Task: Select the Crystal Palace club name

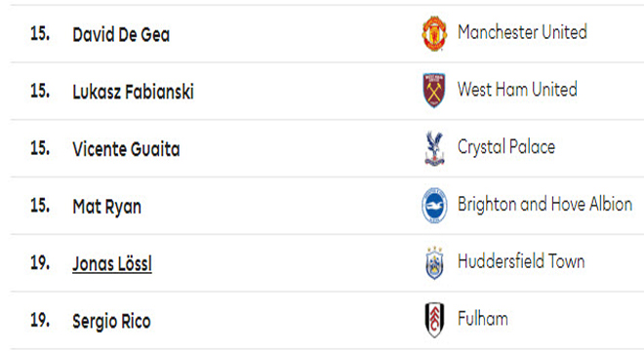Action: click(506, 147)
